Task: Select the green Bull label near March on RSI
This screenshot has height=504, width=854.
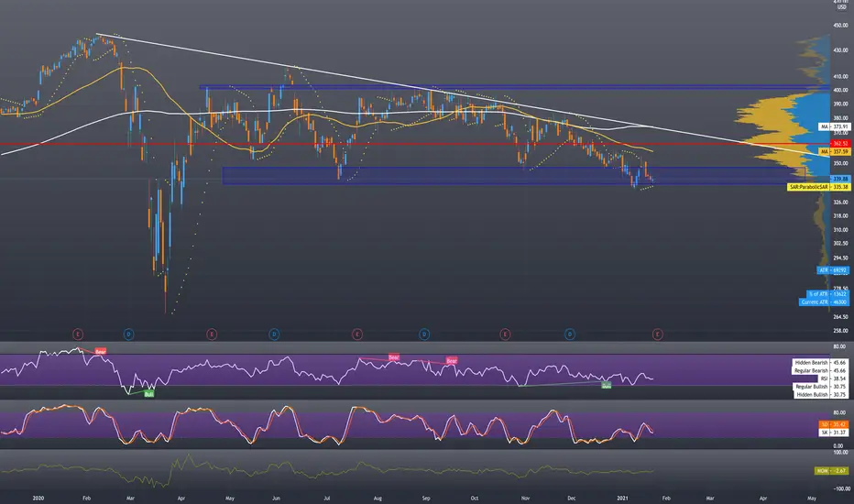Action: (148, 394)
